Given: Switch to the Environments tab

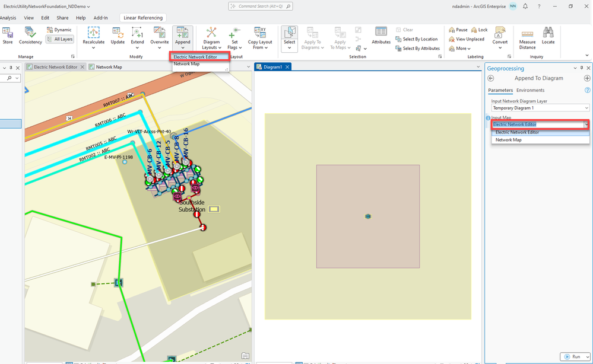Looking at the screenshot, I should coord(530,90).
